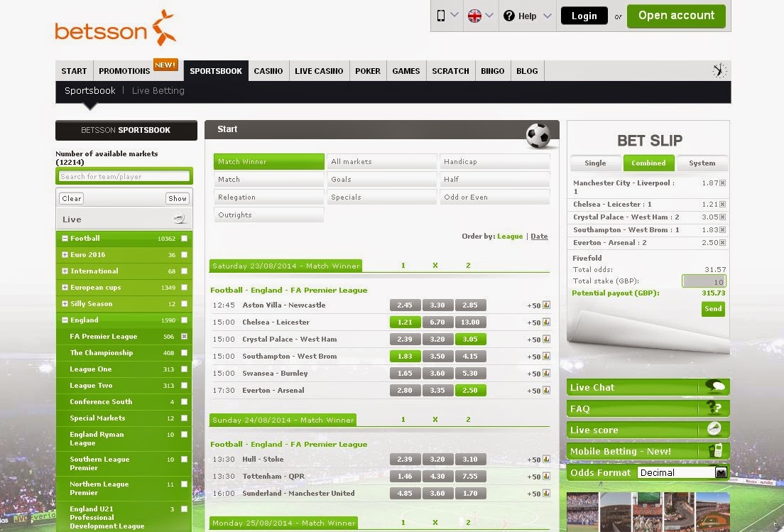Open statistics icon for Swansea - Burnley
The height and width of the screenshot is (532, 784).
point(547,373)
